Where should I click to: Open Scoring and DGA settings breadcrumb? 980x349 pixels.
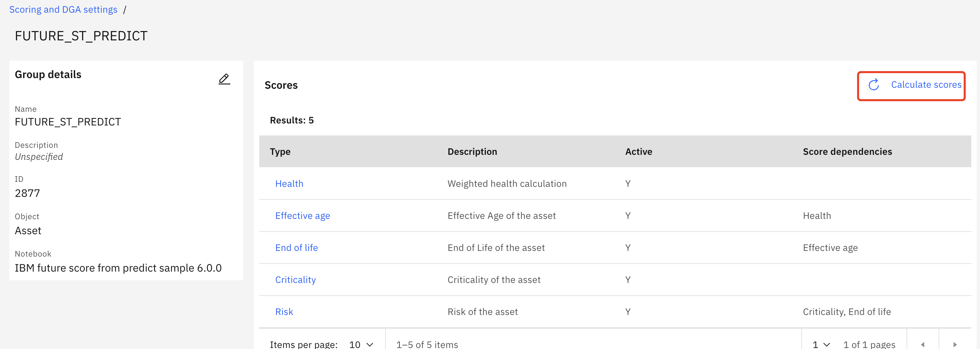pyautogui.click(x=63, y=9)
